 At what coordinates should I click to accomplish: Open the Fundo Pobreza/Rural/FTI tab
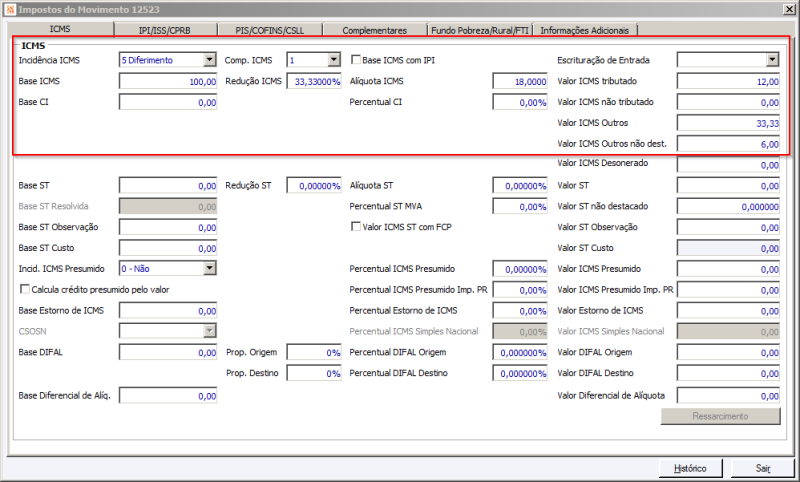coord(480,30)
